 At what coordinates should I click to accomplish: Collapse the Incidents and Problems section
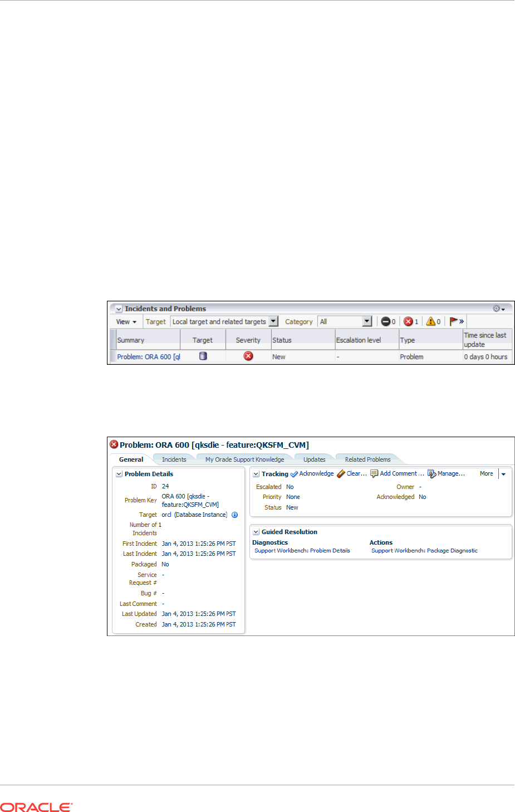click(119, 309)
